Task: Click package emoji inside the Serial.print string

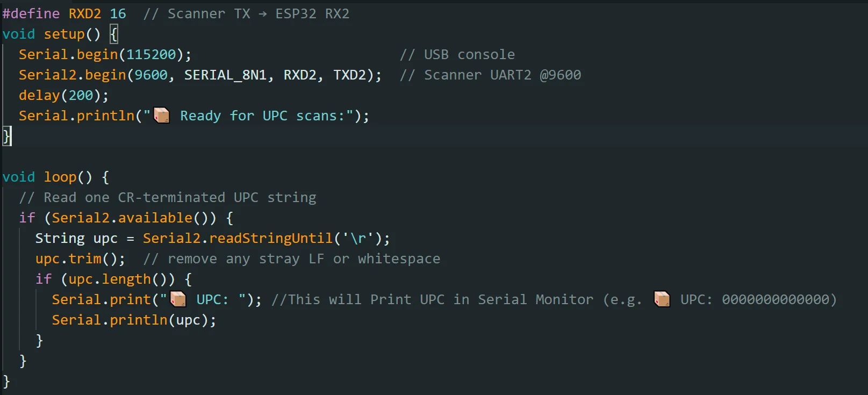Action: (178, 299)
